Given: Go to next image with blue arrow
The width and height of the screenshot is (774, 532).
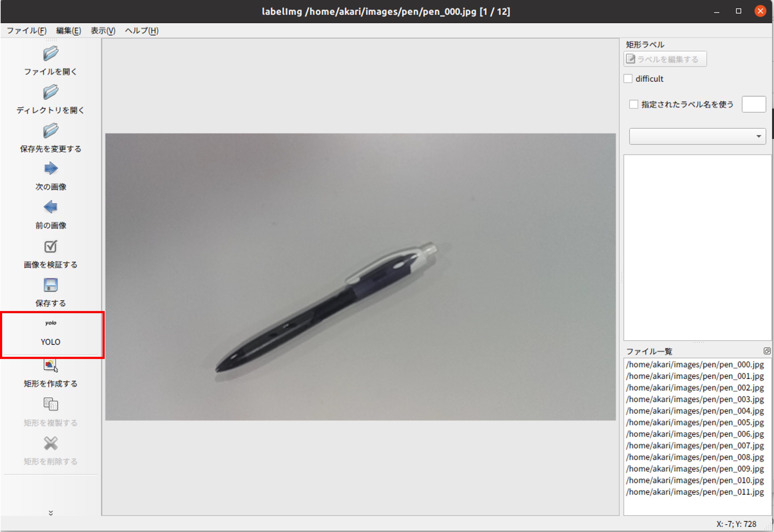Looking at the screenshot, I should click(x=51, y=169).
